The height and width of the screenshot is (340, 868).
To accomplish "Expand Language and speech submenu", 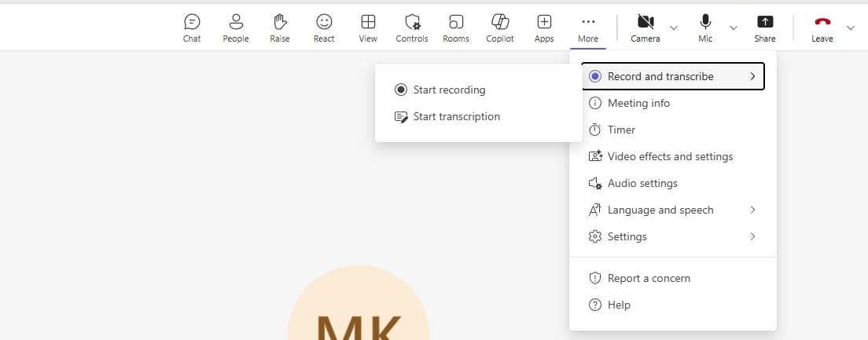I will [673, 210].
